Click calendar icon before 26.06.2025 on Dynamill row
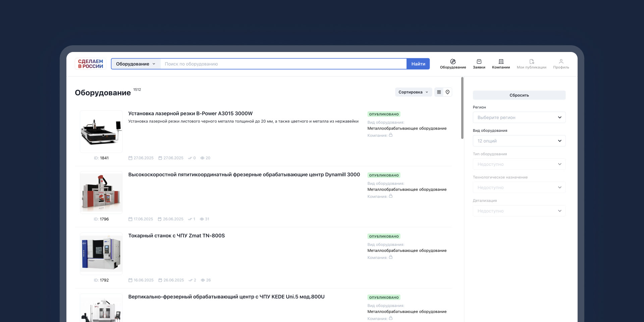Screen dimensions: 644x322 point(160,219)
